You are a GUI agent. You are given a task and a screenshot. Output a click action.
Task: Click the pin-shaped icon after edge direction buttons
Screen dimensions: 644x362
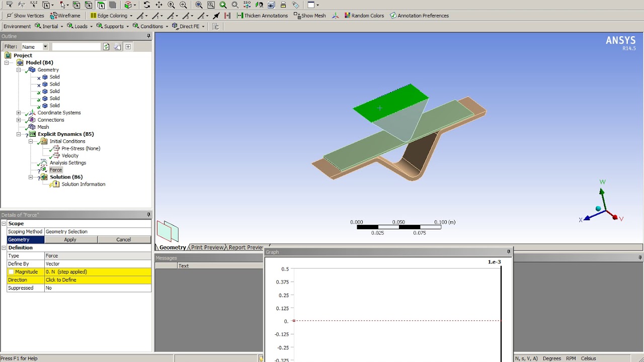[216, 16]
